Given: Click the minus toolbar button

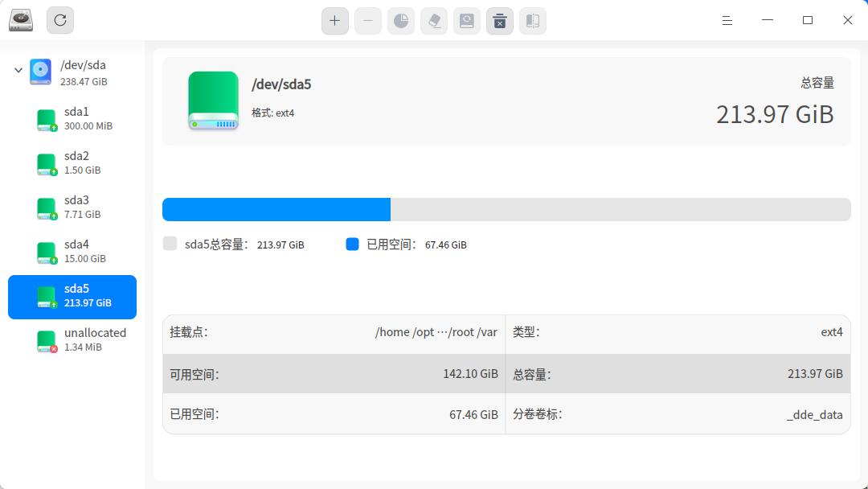Looking at the screenshot, I should 368,21.
